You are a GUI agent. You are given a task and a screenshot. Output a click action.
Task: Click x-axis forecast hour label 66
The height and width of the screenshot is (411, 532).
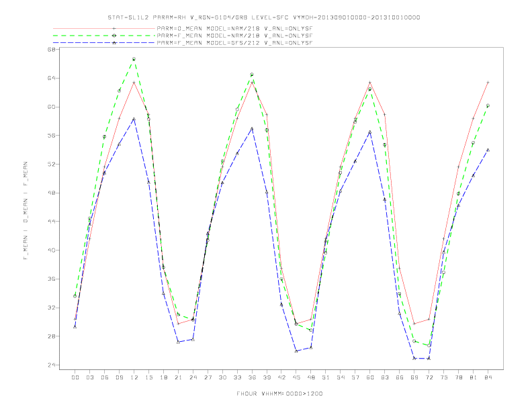coord(400,377)
